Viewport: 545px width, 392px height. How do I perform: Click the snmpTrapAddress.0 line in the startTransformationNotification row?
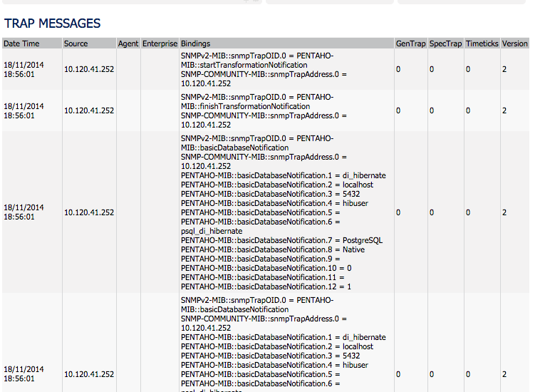point(264,74)
